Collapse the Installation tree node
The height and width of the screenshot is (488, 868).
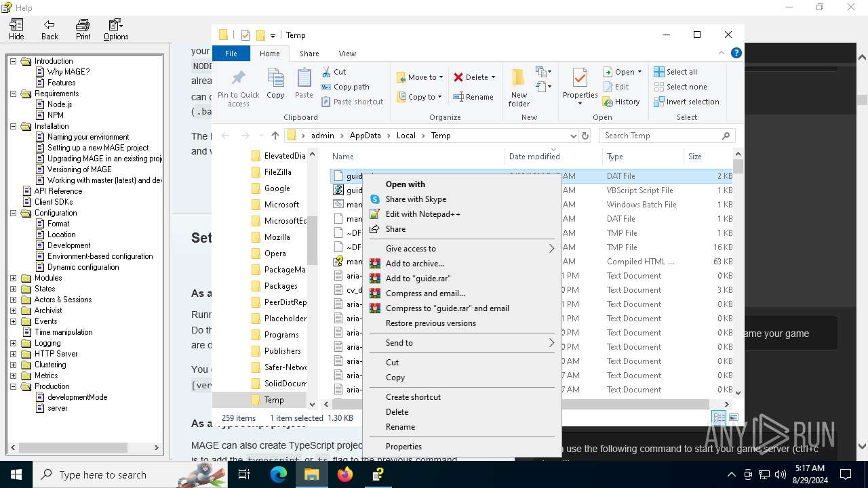13,126
